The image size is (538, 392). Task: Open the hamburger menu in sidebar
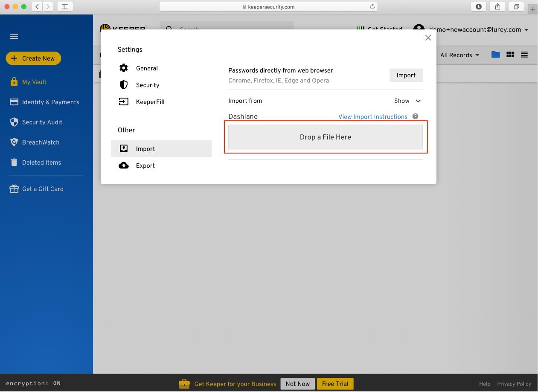click(x=14, y=36)
